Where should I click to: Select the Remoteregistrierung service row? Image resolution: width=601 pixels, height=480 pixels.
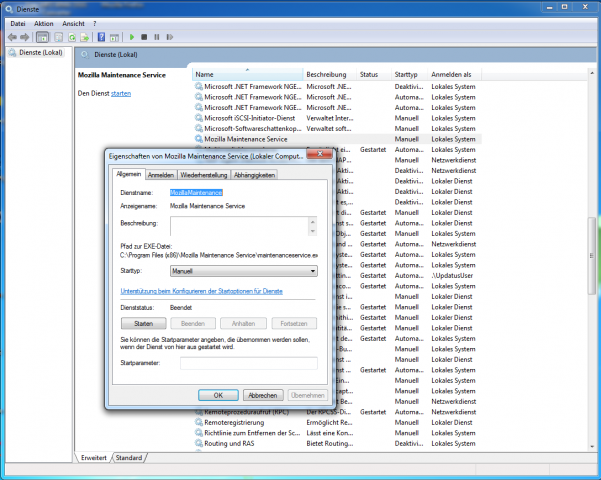point(337,422)
